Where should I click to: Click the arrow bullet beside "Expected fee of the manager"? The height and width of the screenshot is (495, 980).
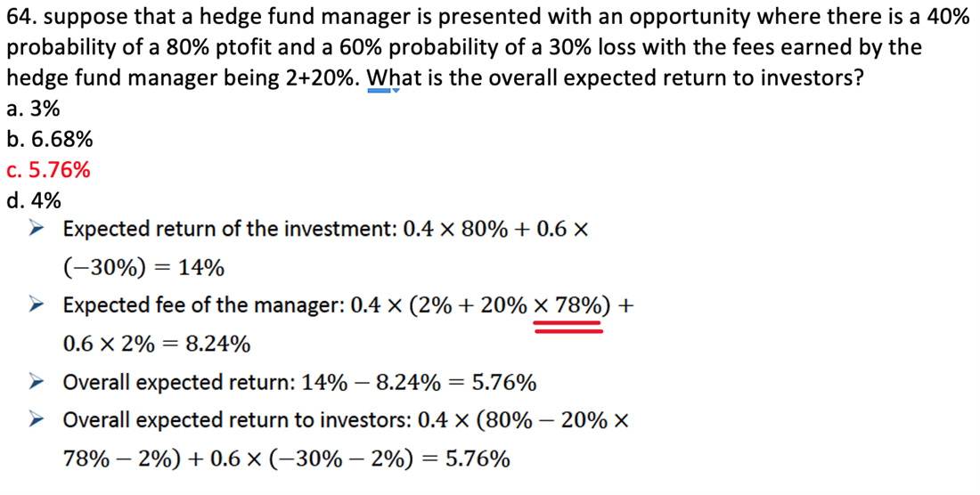[x=37, y=305]
